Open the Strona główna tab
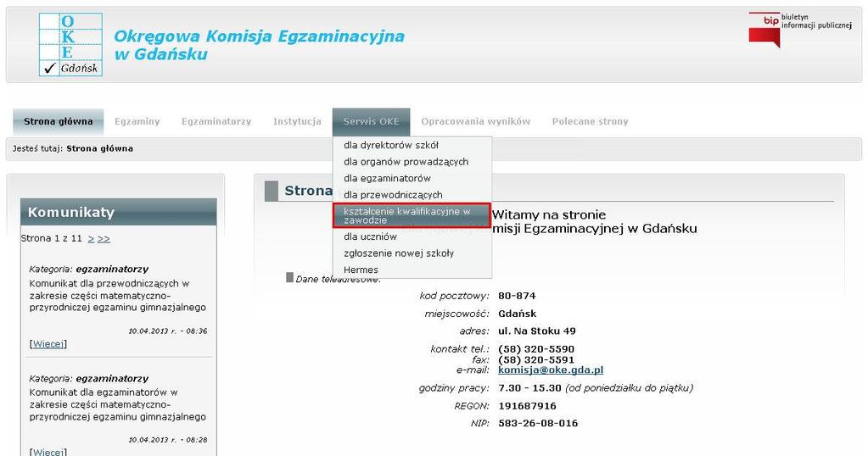 pos(59,121)
